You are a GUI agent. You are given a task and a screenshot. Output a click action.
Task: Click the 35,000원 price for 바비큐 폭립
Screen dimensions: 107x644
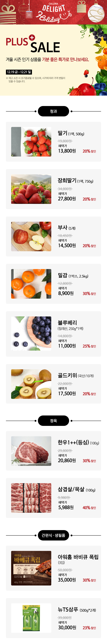(x=67, y=580)
